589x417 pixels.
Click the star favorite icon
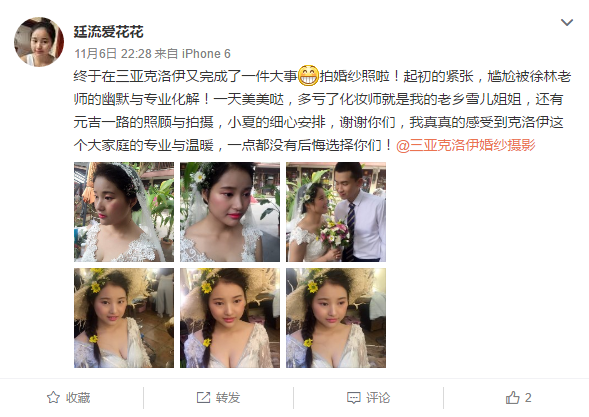53,397
